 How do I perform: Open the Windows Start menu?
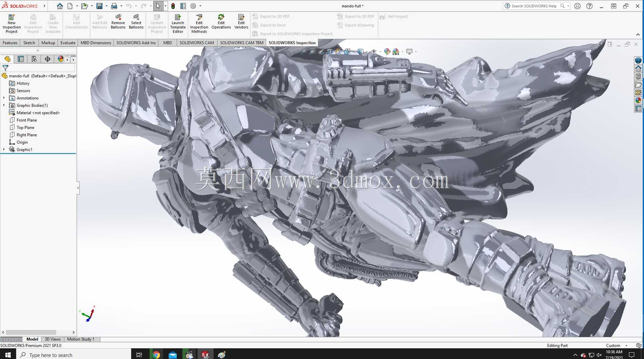[8, 355]
